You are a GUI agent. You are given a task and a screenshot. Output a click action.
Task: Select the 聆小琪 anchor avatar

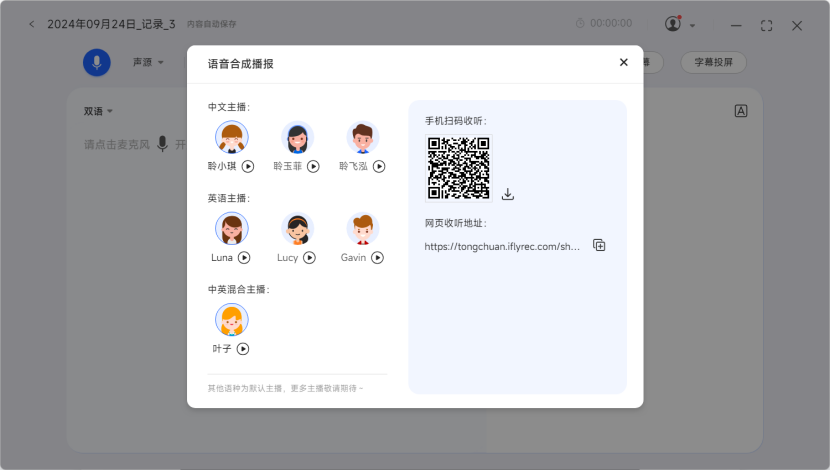click(231, 137)
